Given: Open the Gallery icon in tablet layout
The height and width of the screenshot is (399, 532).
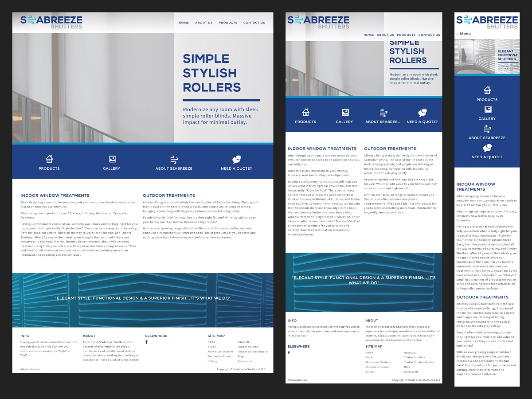Looking at the screenshot, I should pos(345,113).
